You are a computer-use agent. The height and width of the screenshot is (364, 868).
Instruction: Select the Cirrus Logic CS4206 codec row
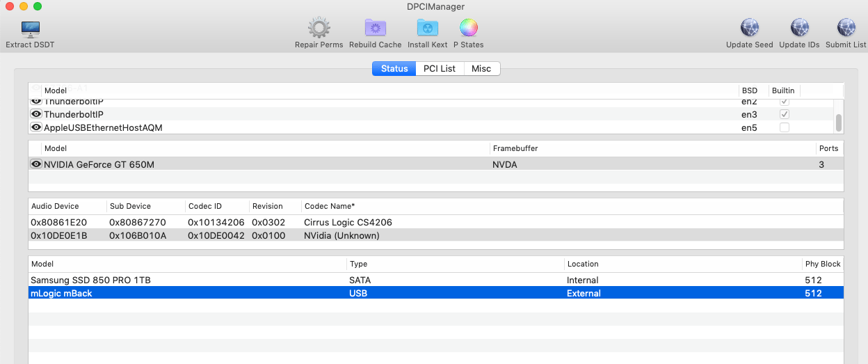tap(436, 222)
